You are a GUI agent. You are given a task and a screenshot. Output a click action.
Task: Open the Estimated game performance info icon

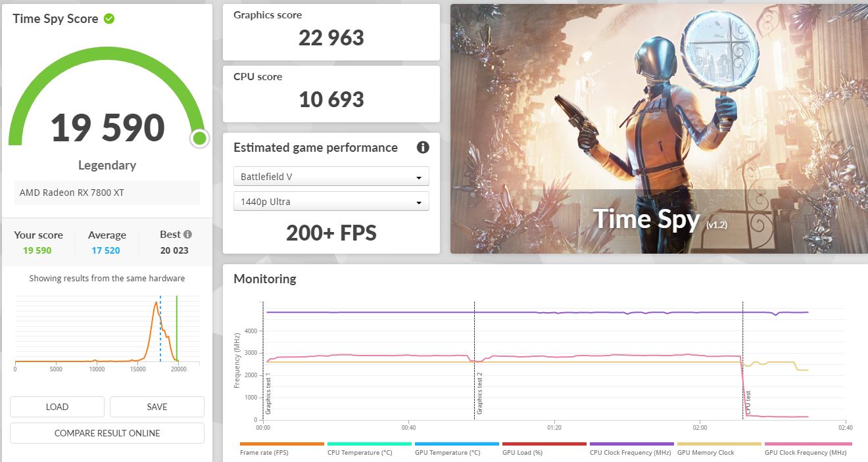point(423,147)
